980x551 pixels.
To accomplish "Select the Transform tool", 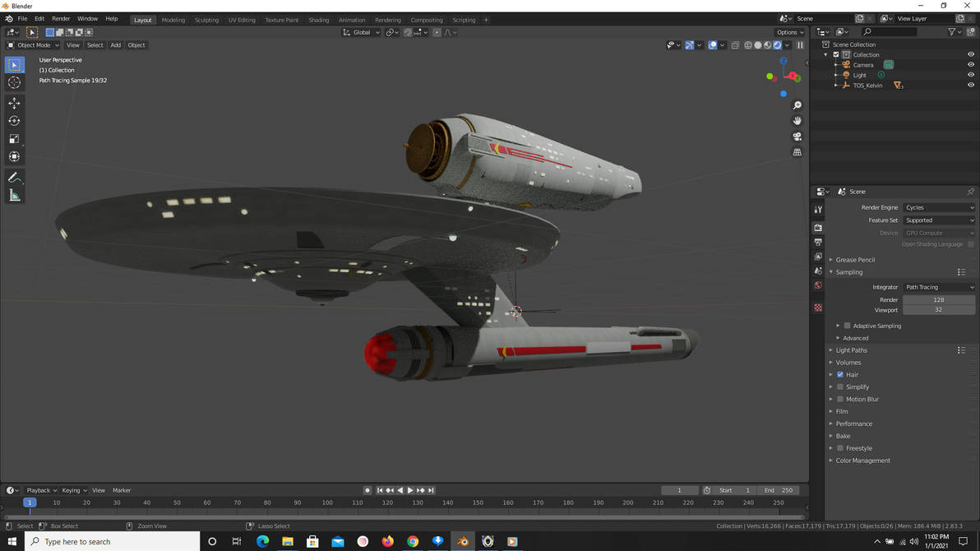I will point(14,157).
